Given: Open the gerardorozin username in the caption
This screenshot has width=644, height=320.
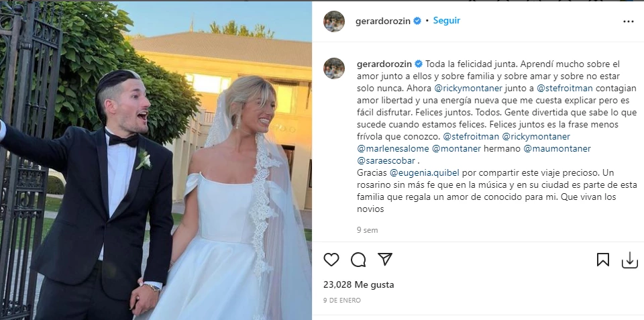Looking at the screenshot, I should (x=384, y=64).
